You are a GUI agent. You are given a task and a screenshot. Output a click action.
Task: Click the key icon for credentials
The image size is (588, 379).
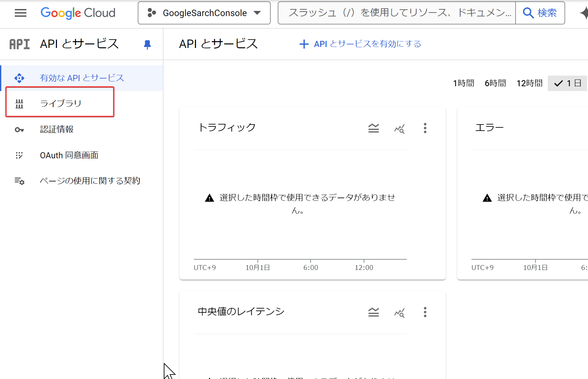[x=19, y=130]
